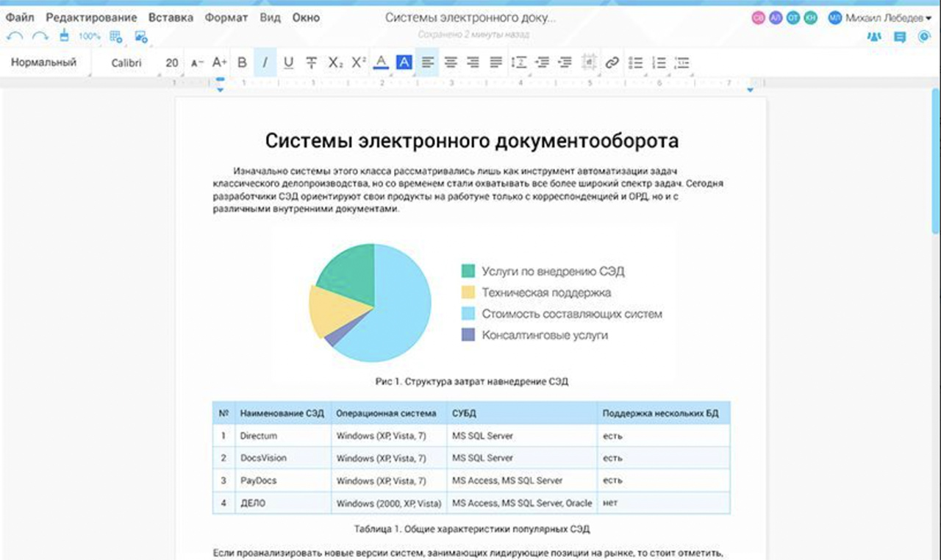
Task: Toggle underline formatting
Action: tap(288, 63)
